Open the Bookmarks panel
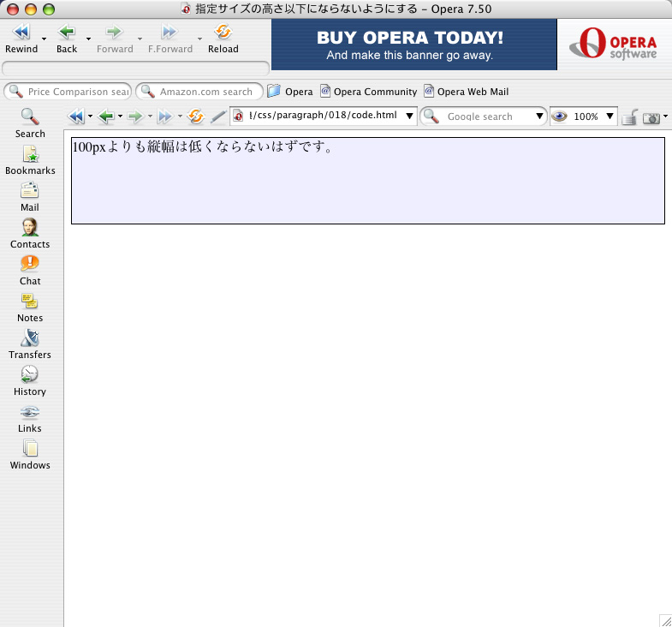 (x=30, y=159)
